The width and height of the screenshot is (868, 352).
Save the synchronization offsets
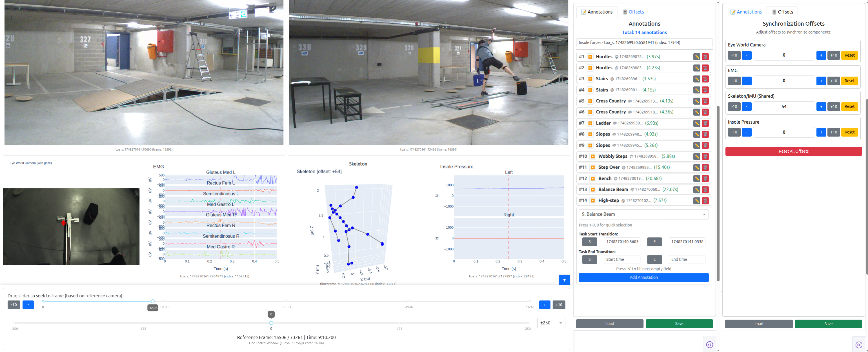coord(829,324)
